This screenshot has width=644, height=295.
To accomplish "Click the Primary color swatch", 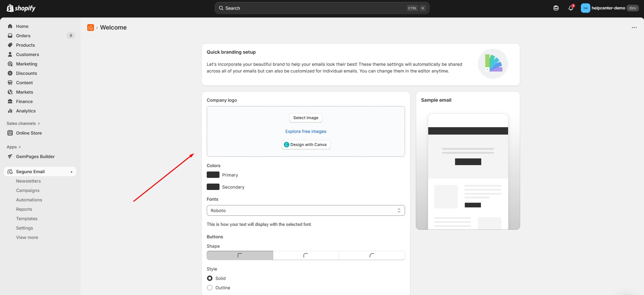I will click(213, 175).
